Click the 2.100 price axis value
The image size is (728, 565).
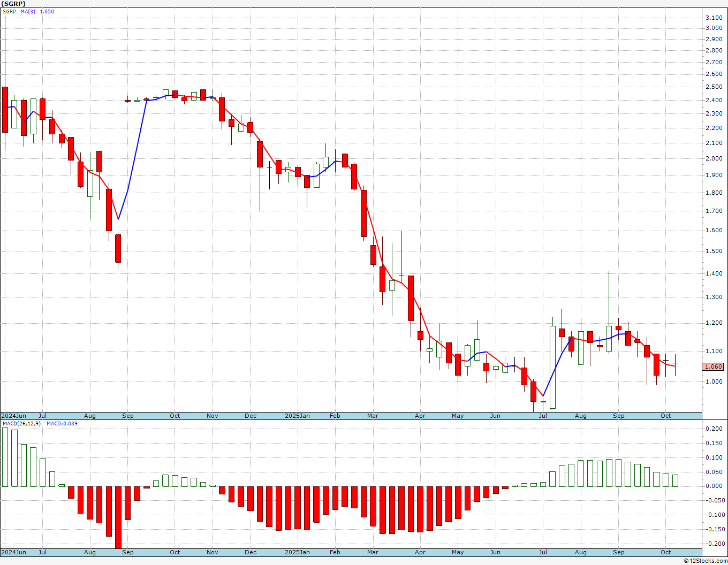714,143
